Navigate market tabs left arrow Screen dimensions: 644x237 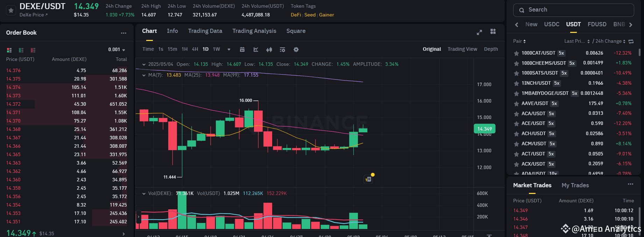click(x=517, y=25)
